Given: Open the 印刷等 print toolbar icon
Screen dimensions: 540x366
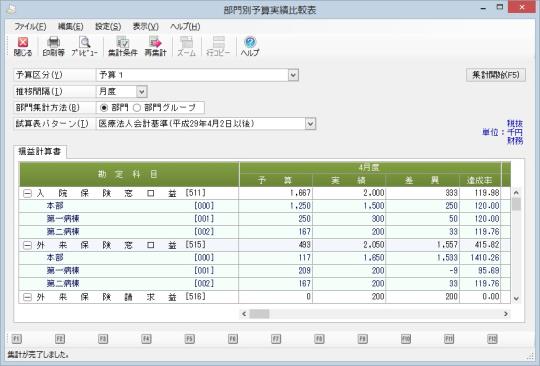Looking at the screenshot, I should (x=53, y=46).
